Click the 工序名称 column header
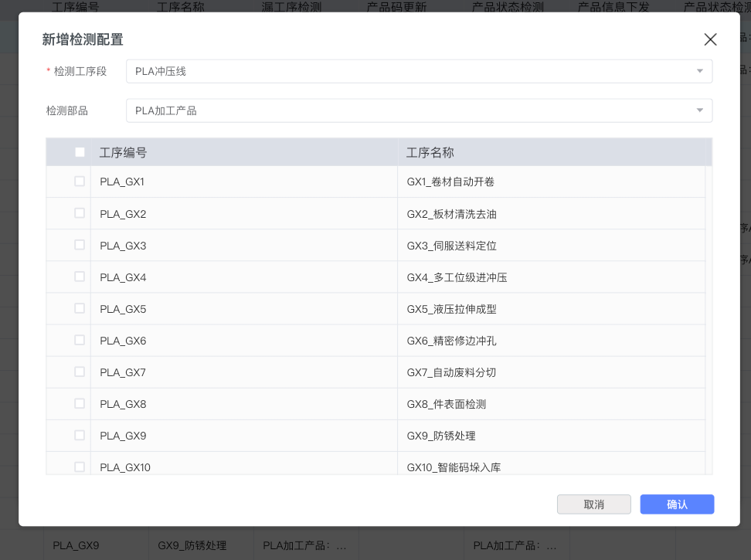The height and width of the screenshot is (560, 751). [430, 153]
